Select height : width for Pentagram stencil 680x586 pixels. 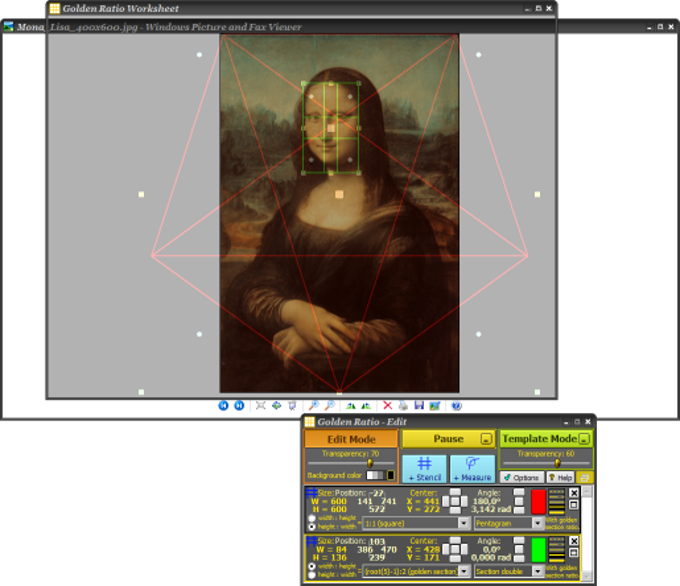(312, 527)
